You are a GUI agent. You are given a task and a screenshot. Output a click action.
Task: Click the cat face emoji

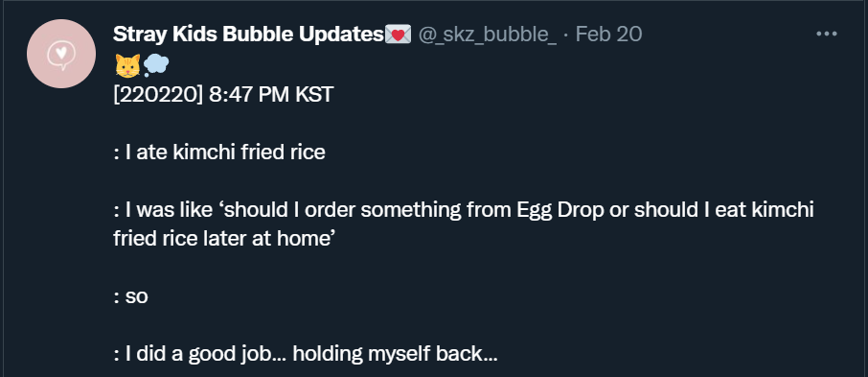[127, 66]
